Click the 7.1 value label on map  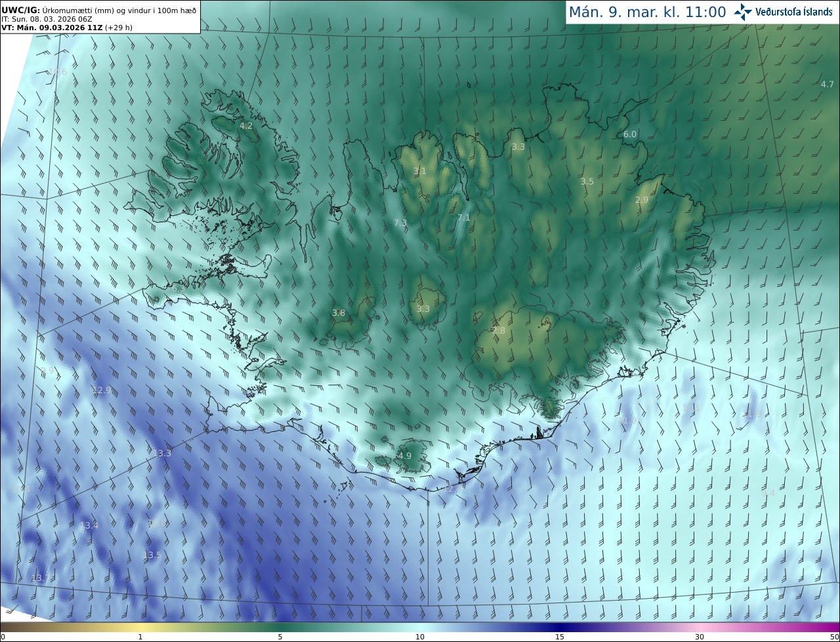click(464, 217)
